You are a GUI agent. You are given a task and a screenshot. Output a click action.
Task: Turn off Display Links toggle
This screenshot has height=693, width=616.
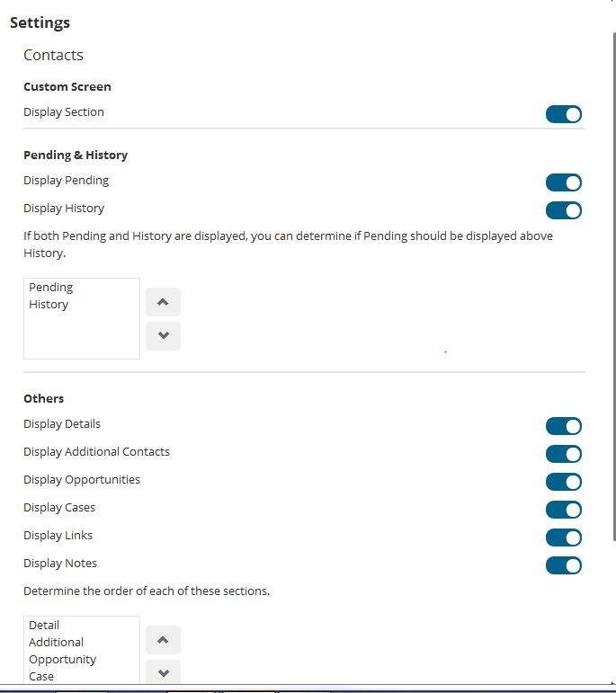point(564,538)
